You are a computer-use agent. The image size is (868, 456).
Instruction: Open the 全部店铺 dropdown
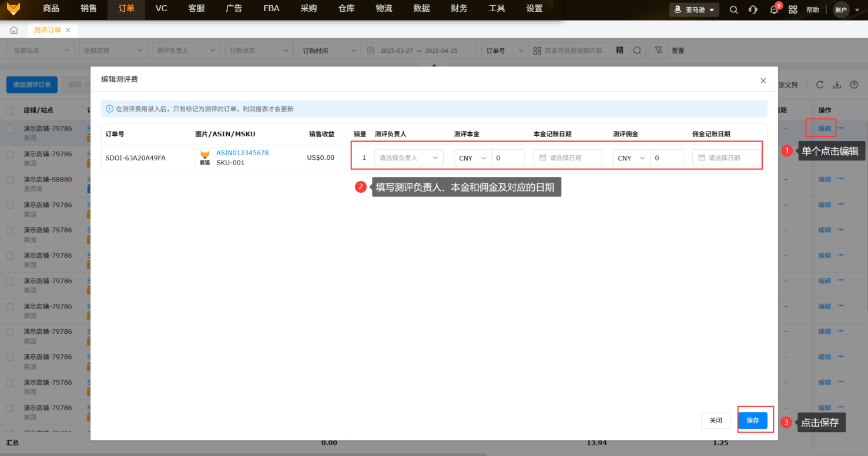coord(113,51)
